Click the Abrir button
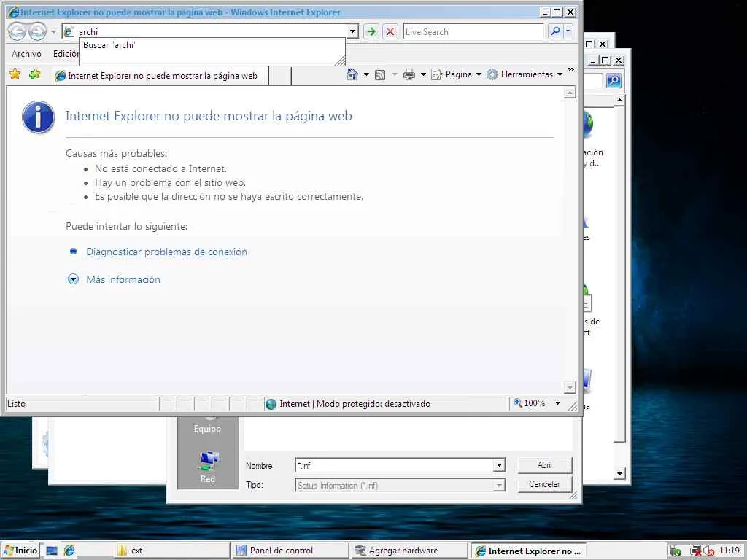 click(x=545, y=465)
